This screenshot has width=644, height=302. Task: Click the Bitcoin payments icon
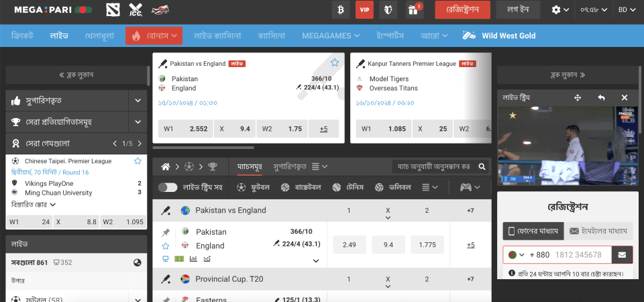coord(341,10)
